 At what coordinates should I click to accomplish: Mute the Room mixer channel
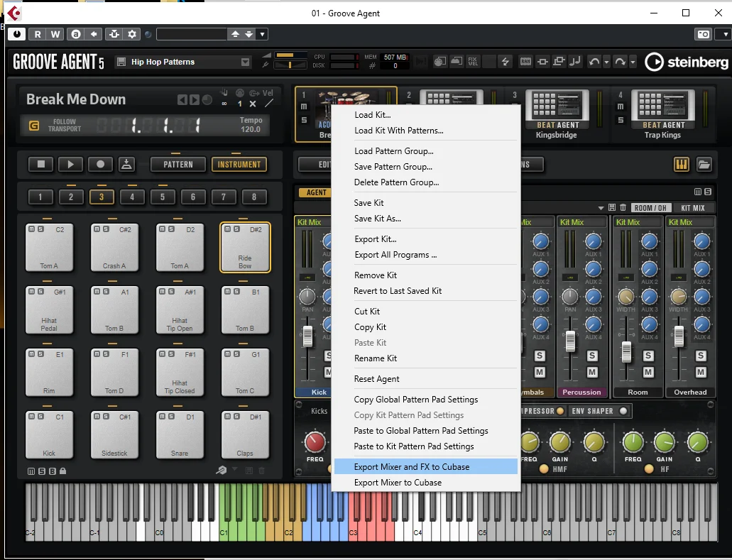pos(648,372)
